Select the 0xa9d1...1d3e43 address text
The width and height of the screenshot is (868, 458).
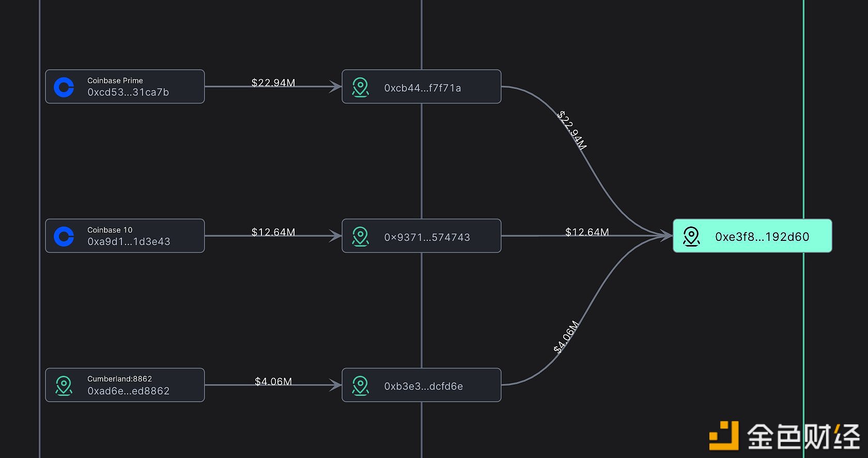point(129,242)
